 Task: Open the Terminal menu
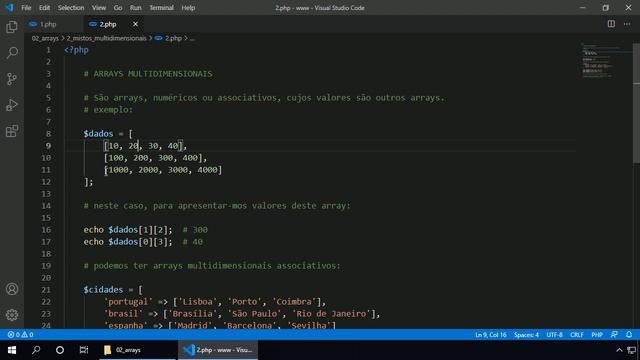pos(161,8)
